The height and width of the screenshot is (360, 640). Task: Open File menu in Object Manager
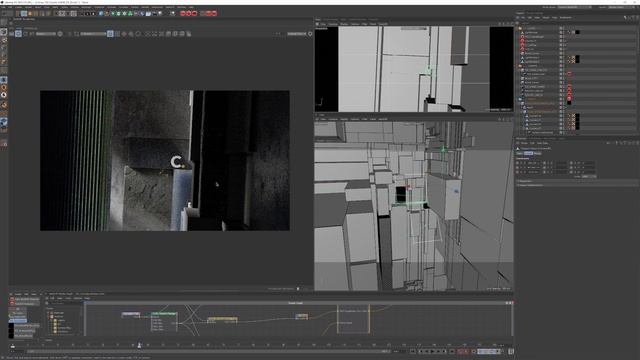[523, 18]
